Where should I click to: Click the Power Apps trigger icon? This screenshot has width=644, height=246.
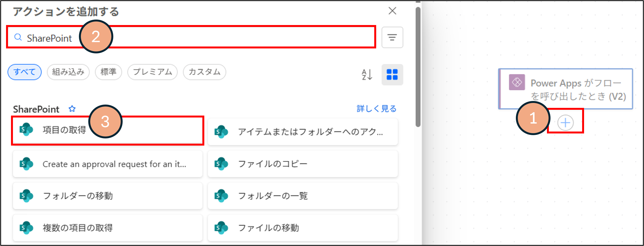tap(517, 82)
